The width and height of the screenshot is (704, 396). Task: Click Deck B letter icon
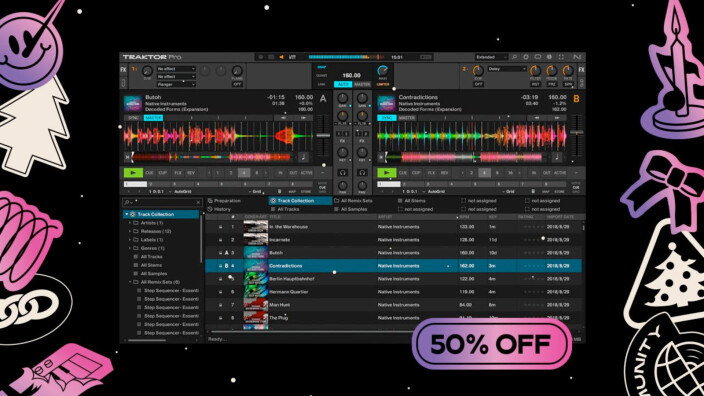click(576, 99)
